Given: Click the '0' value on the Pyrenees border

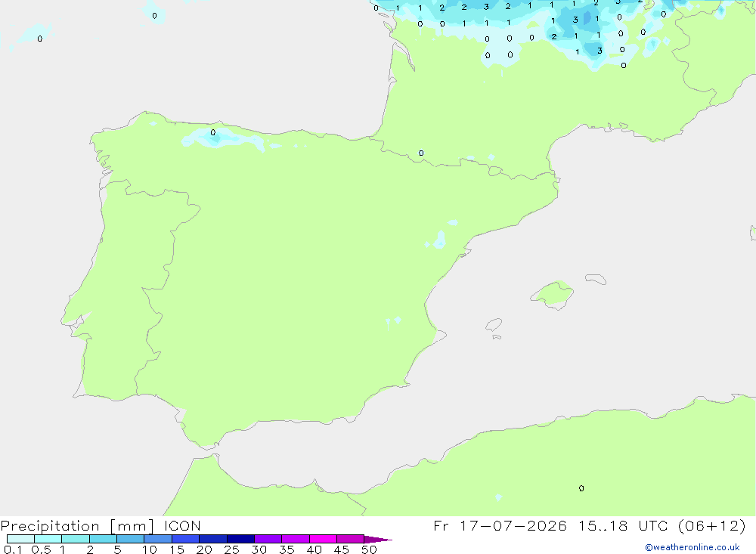Looking at the screenshot, I should click(x=421, y=153).
